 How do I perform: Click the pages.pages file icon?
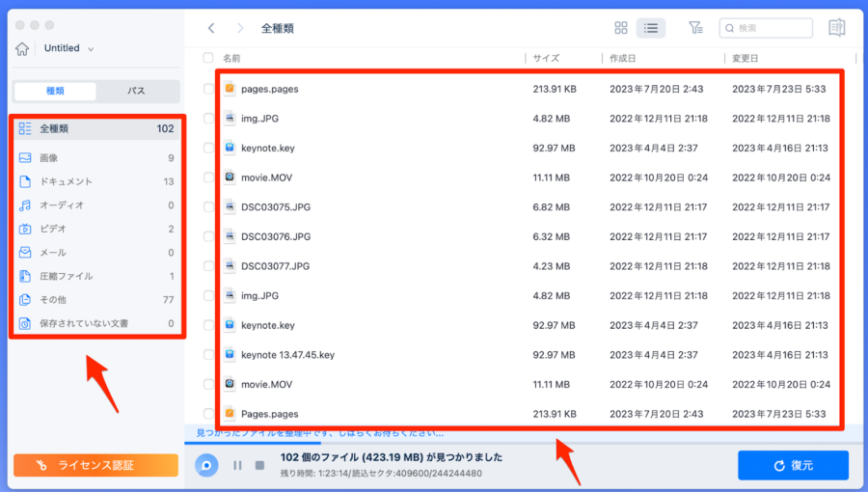pyautogui.click(x=230, y=89)
